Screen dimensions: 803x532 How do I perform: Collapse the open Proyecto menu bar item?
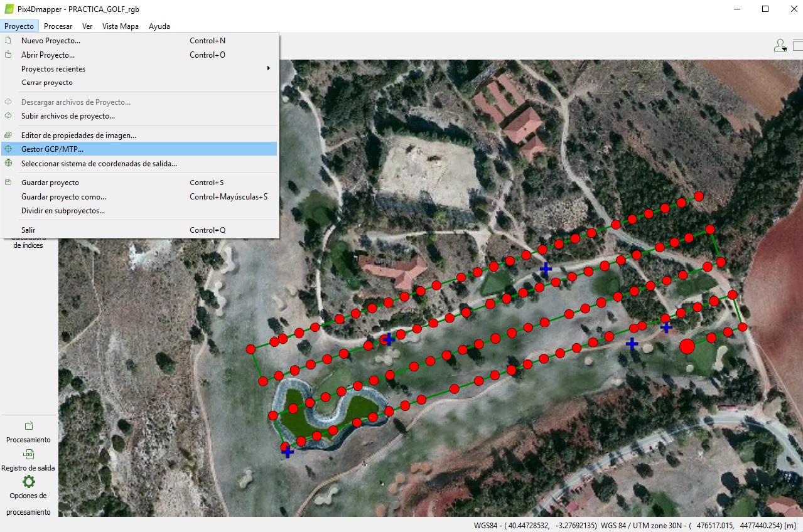[19, 26]
